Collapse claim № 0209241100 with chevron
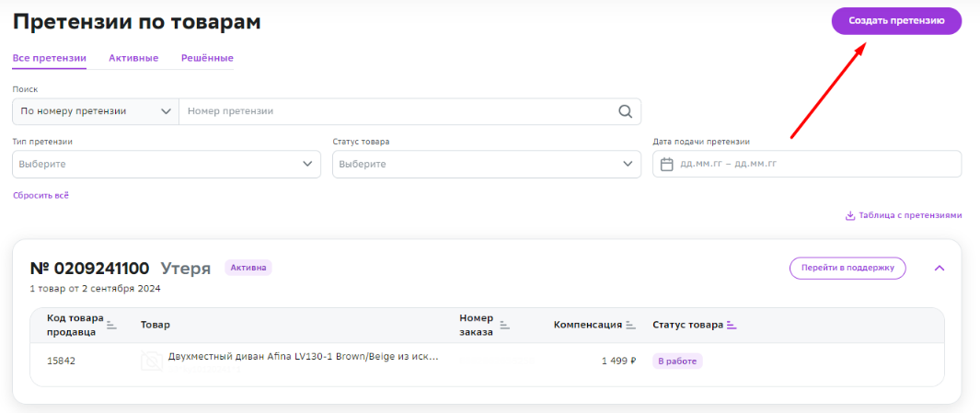 coord(940,268)
